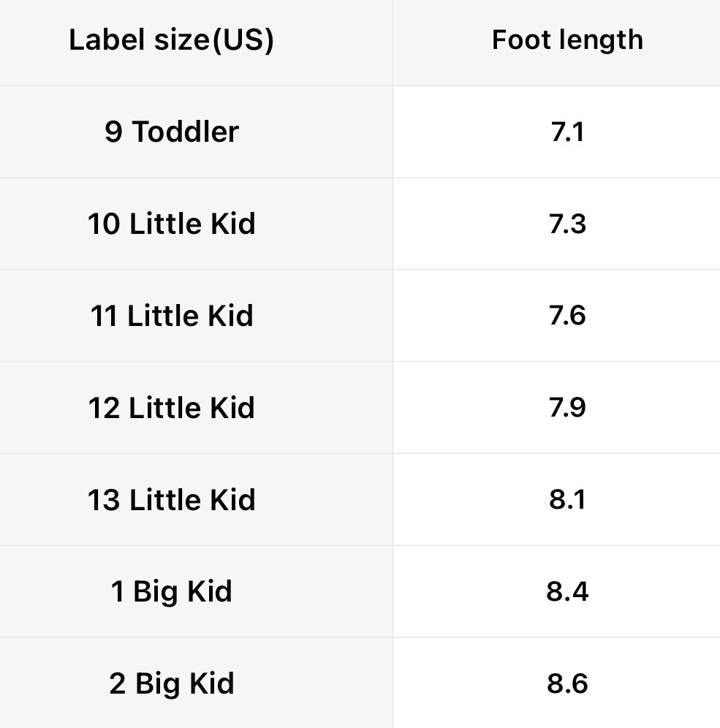Click the 8.4 foot length value
Viewport: 720px width, 728px height.
click(x=567, y=591)
